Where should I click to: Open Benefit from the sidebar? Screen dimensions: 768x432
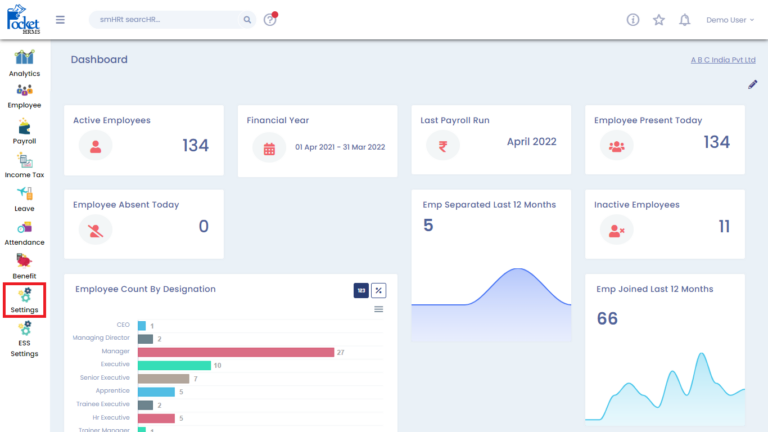24,263
